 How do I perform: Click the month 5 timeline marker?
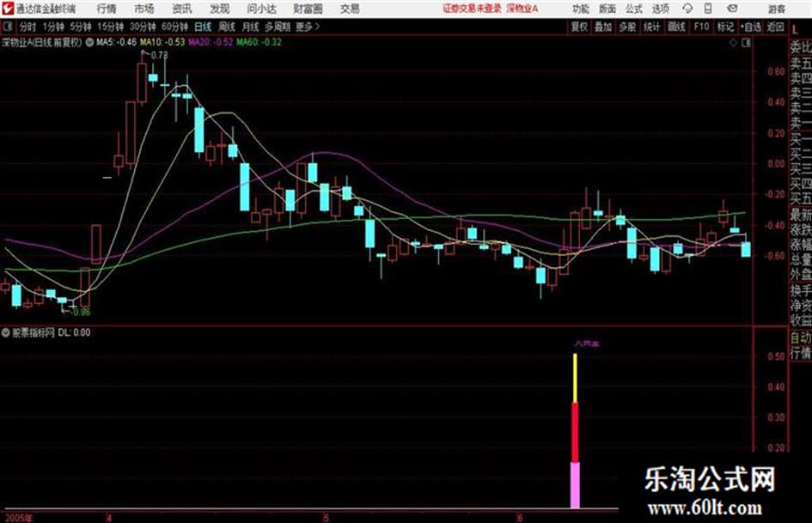pyautogui.click(x=326, y=518)
